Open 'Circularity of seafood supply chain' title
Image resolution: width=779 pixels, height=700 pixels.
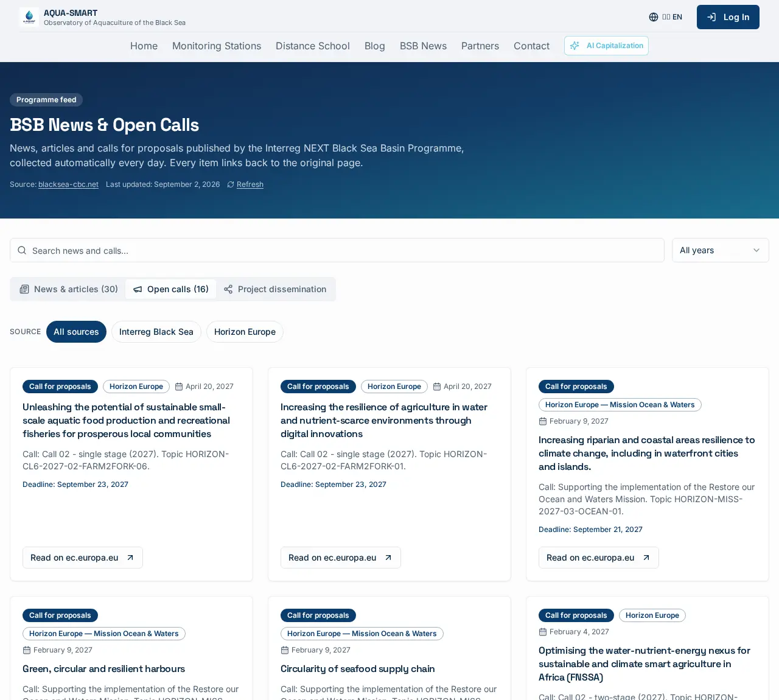click(x=358, y=669)
